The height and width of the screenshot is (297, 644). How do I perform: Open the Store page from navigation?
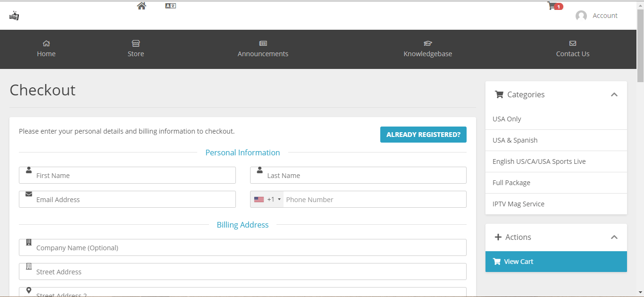point(136,49)
